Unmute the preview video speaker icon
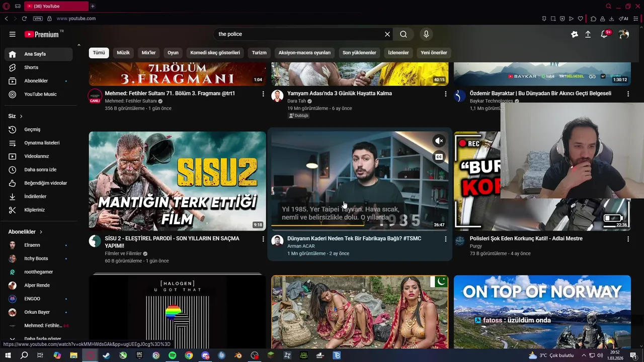The image size is (644, 362). point(439,141)
